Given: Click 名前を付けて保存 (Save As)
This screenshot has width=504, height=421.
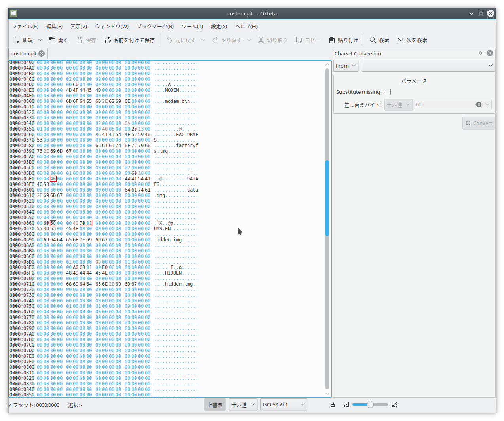Looking at the screenshot, I should tap(129, 40).
